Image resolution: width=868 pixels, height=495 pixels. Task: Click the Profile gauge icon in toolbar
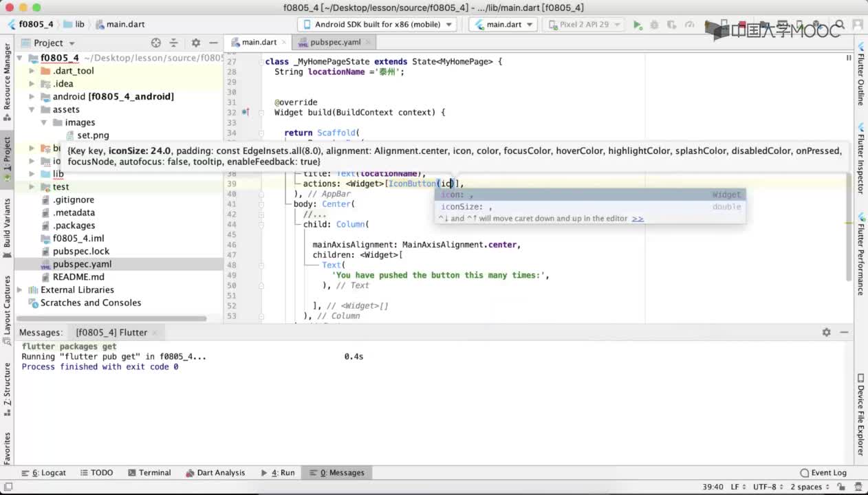click(x=690, y=25)
